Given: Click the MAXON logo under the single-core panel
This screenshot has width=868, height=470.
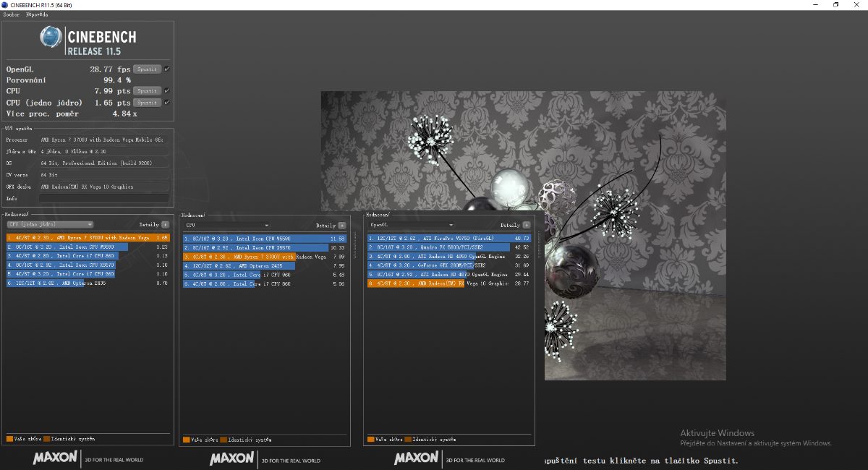Looking at the screenshot, I should pyautogui.click(x=54, y=458).
